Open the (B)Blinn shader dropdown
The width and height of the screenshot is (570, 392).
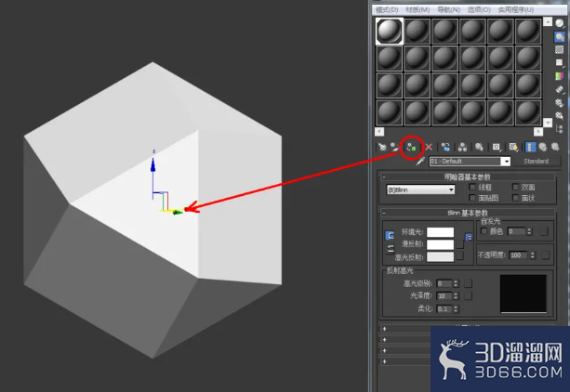pos(420,189)
